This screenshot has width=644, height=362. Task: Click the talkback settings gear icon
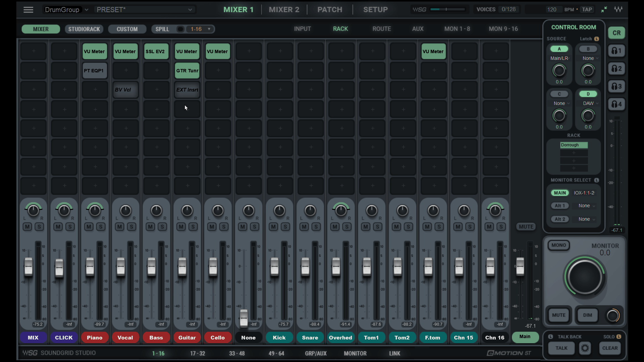click(585, 348)
